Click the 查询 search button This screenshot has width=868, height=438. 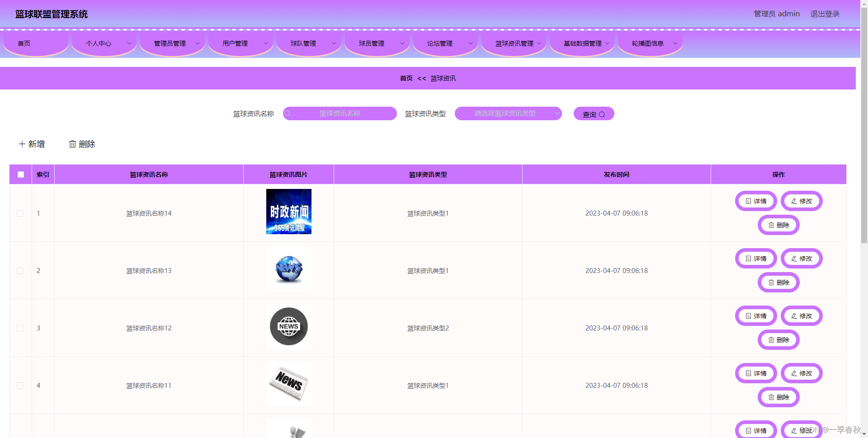point(594,113)
